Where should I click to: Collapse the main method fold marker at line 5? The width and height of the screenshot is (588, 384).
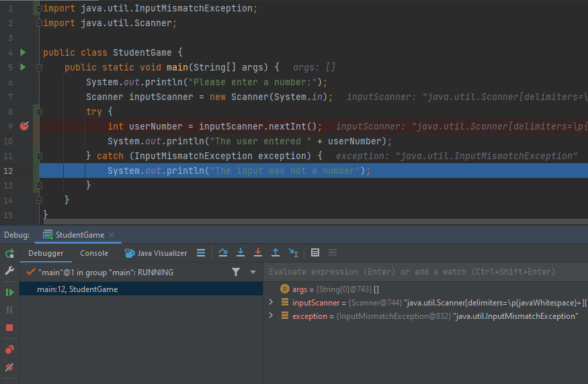click(x=39, y=67)
